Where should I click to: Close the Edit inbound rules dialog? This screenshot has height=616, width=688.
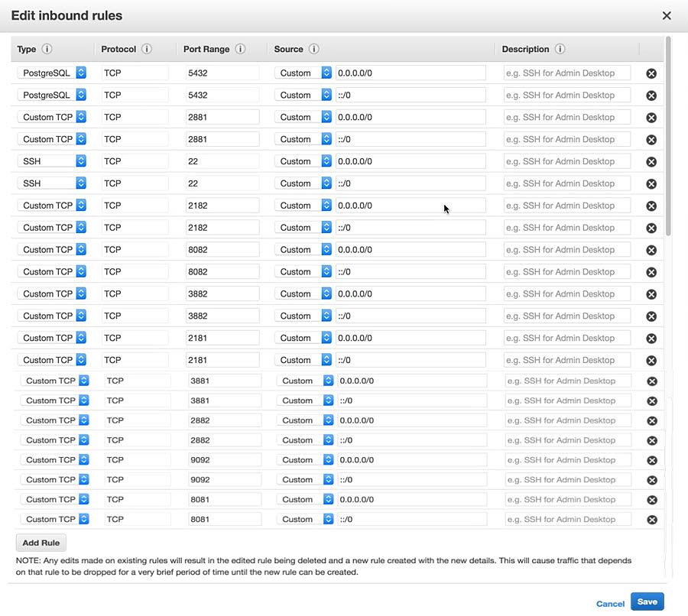click(x=667, y=16)
